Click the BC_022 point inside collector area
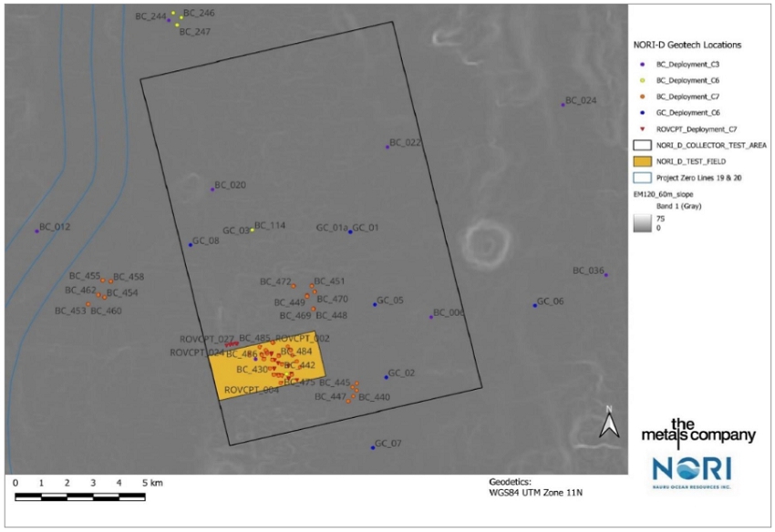 pos(387,147)
